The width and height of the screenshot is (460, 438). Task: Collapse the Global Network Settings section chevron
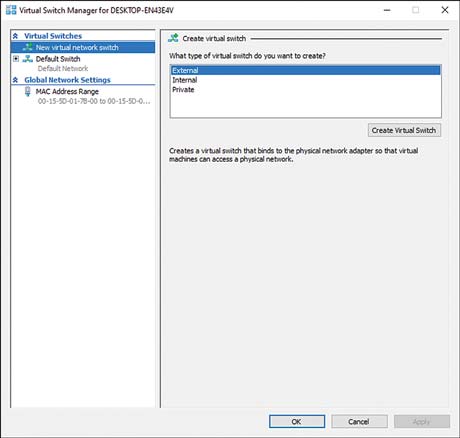[15, 80]
